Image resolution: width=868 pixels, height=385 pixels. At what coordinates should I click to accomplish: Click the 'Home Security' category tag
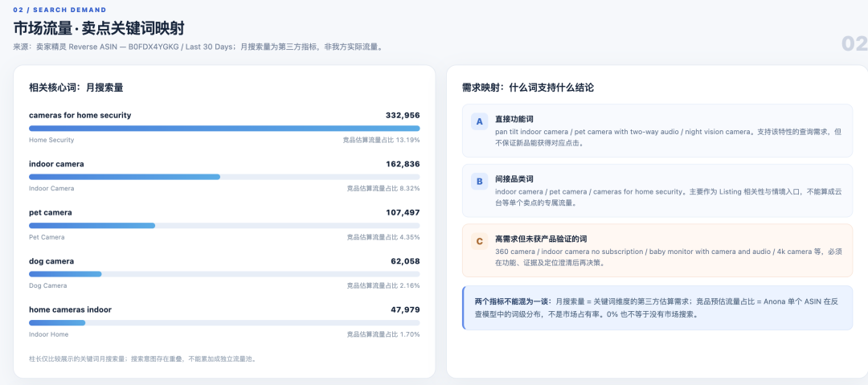coord(51,140)
